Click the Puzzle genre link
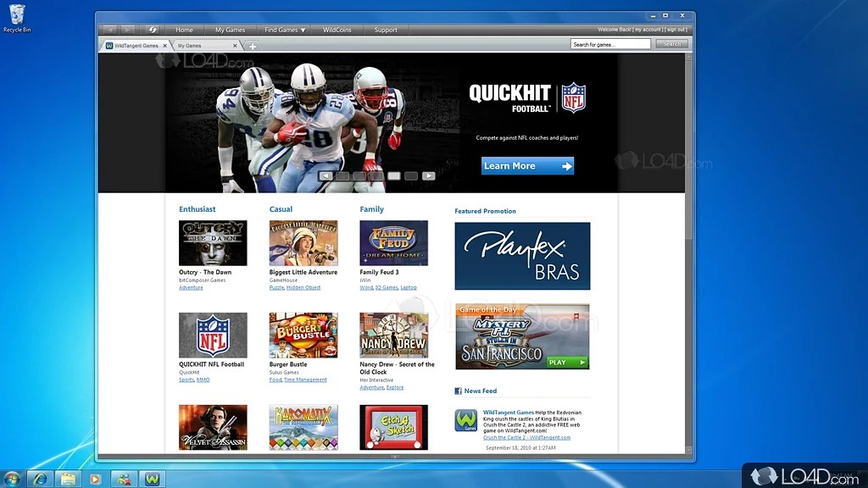Screen dimensions: 868x488 (x=276, y=288)
